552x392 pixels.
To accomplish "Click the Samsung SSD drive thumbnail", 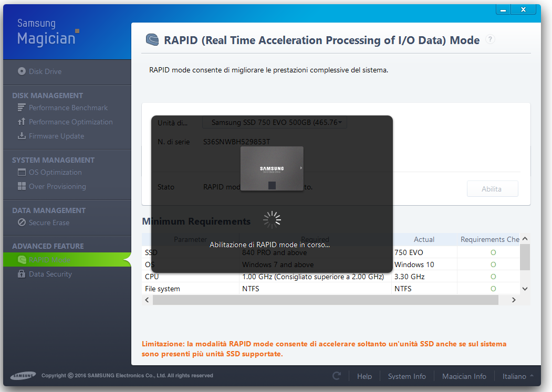I will click(x=272, y=168).
